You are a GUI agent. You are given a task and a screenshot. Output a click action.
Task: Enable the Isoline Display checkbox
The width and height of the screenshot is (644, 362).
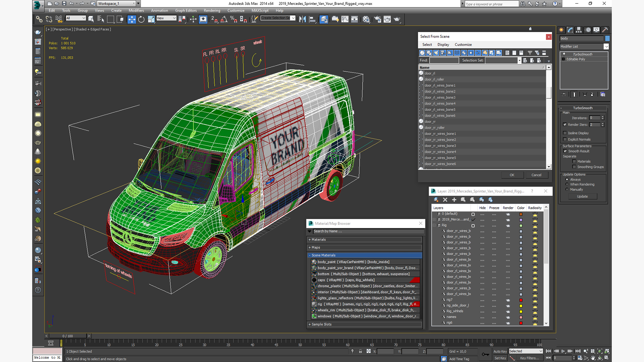click(x=565, y=133)
